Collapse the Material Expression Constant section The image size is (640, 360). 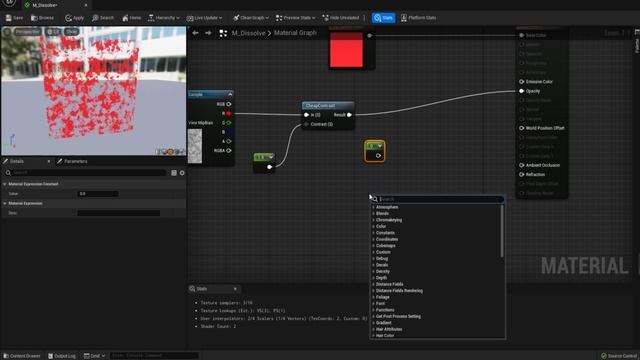pyautogui.click(x=5, y=184)
